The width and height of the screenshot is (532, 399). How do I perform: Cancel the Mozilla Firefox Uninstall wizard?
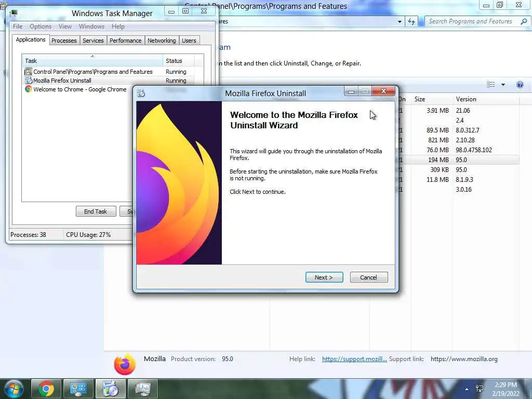click(x=368, y=277)
